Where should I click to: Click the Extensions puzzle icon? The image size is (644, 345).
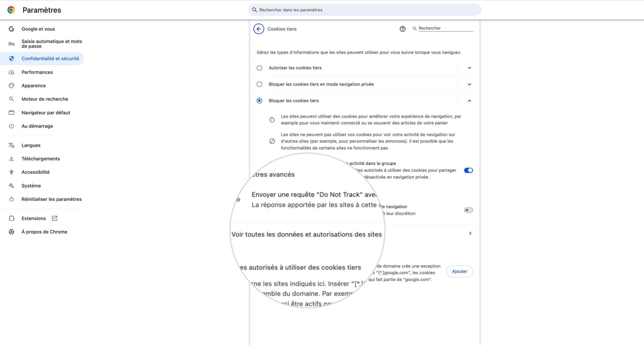pyautogui.click(x=11, y=218)
